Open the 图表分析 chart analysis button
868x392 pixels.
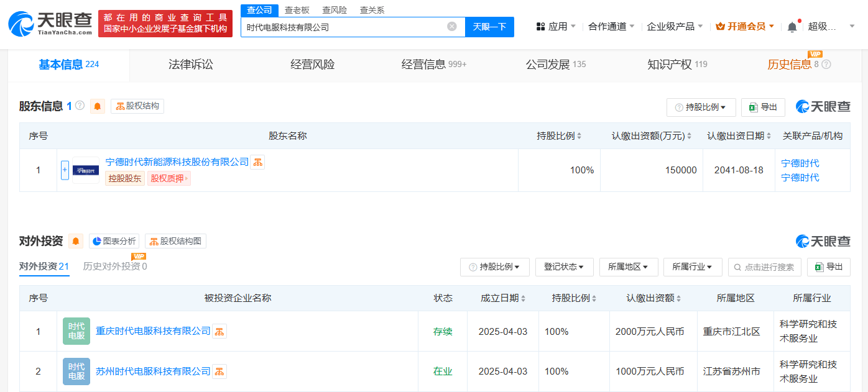pyautogui.click(x=114, y=241)
